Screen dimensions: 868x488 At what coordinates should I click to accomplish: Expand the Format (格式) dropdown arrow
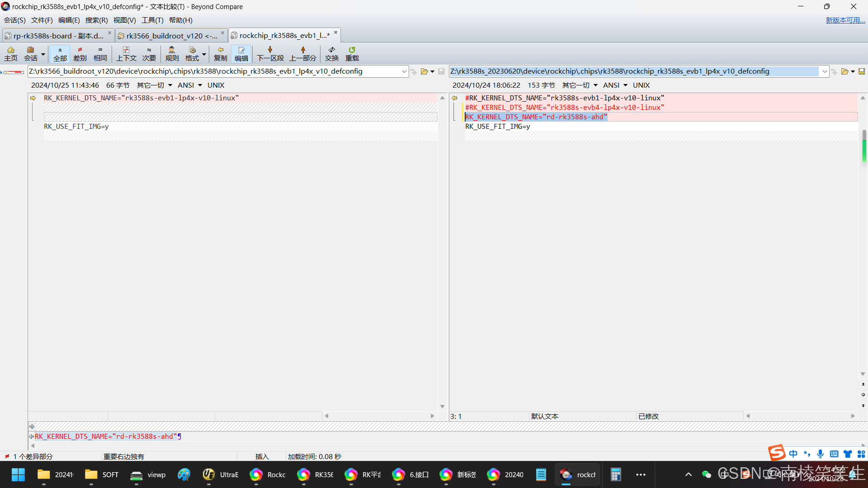[x=204, y=54]
